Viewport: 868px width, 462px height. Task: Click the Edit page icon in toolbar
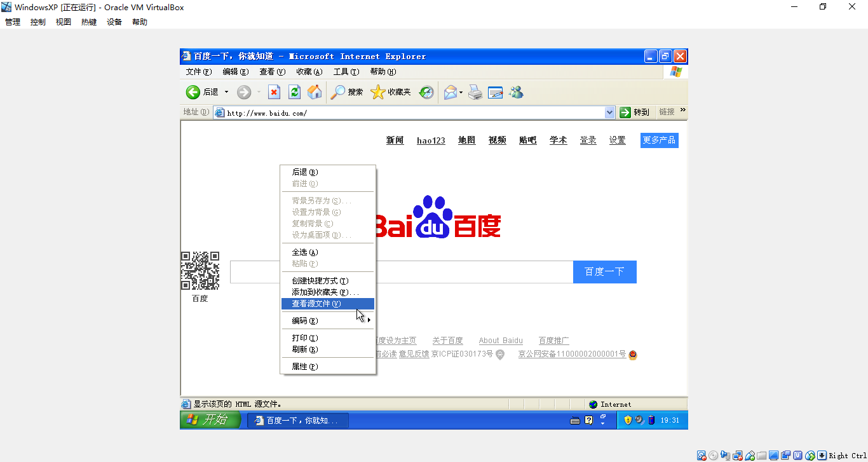(495, 92)
